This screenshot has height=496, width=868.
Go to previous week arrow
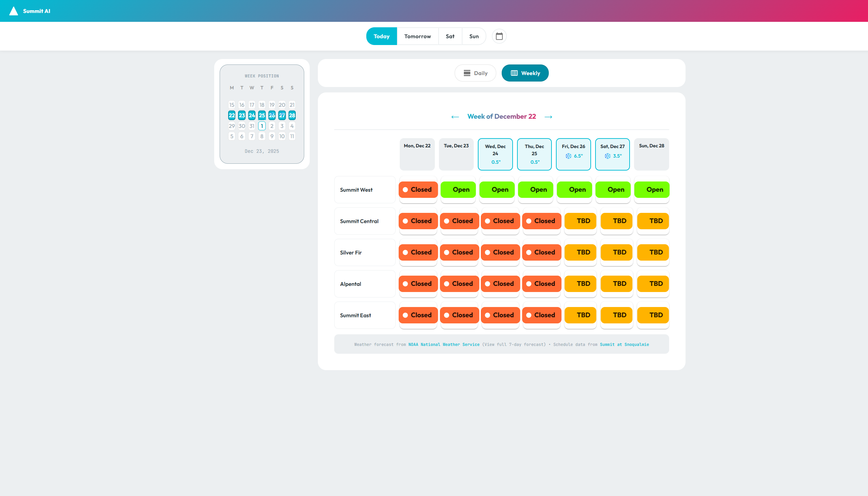click(455, 117)
